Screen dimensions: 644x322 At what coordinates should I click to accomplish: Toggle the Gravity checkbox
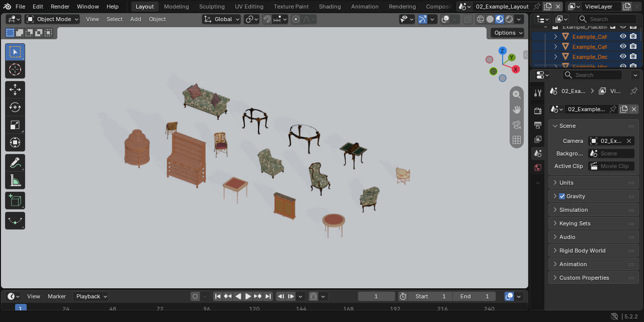562,196
